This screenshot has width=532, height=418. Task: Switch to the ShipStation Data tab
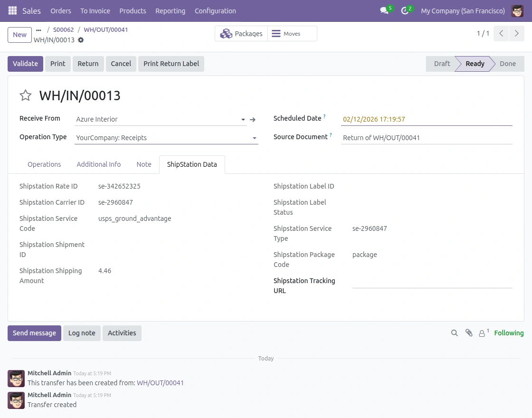click(192, 164)
